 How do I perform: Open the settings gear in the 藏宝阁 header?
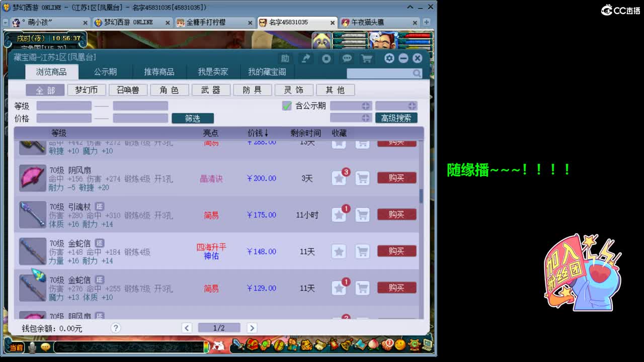pos(389,58)
